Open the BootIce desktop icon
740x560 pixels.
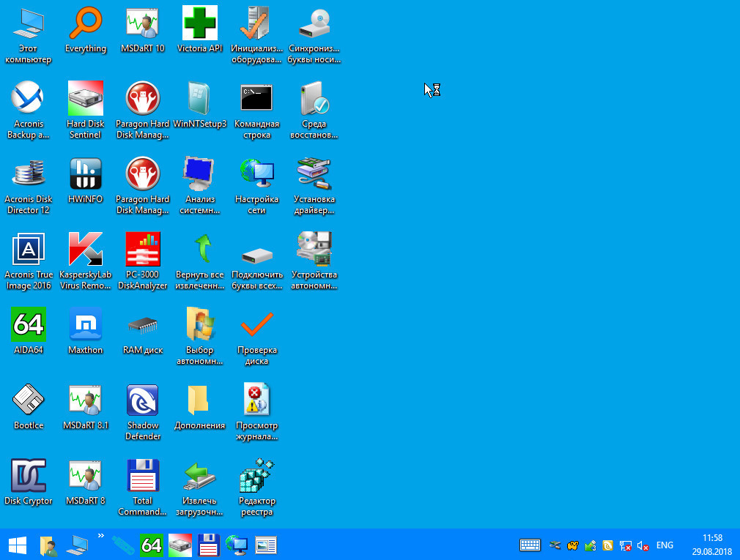pyautogui.click(x=29, y=401)
